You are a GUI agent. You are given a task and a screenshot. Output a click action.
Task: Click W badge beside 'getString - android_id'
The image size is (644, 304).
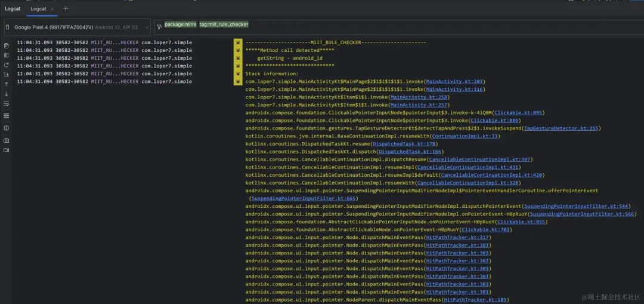238,58
